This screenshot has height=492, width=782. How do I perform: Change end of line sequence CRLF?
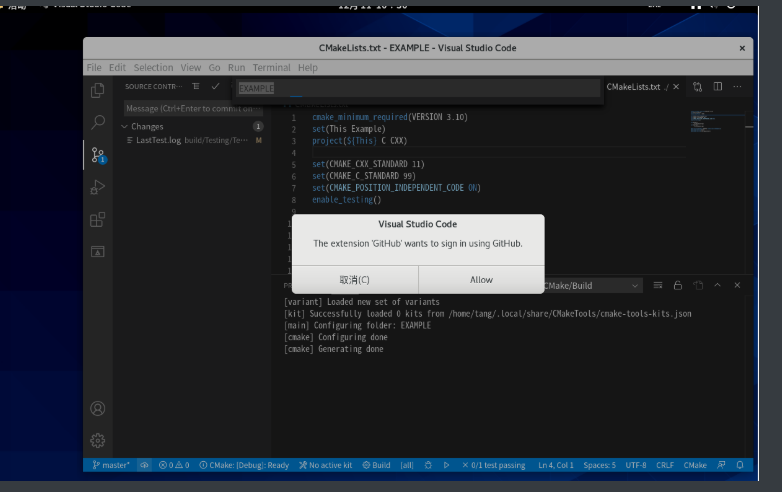[x=665, y=465]
